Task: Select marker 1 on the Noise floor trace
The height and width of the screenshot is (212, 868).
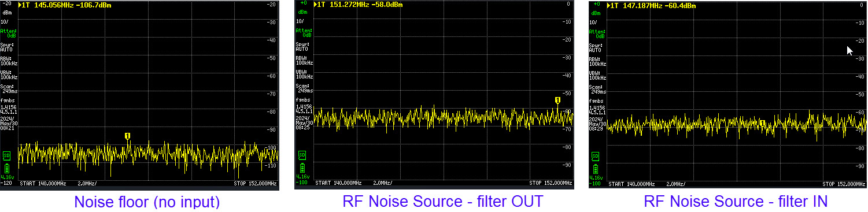Action: (x=128, y=136)
